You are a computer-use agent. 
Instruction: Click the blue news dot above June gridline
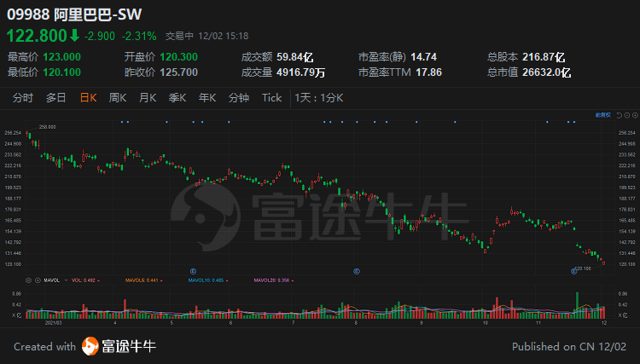229,122
